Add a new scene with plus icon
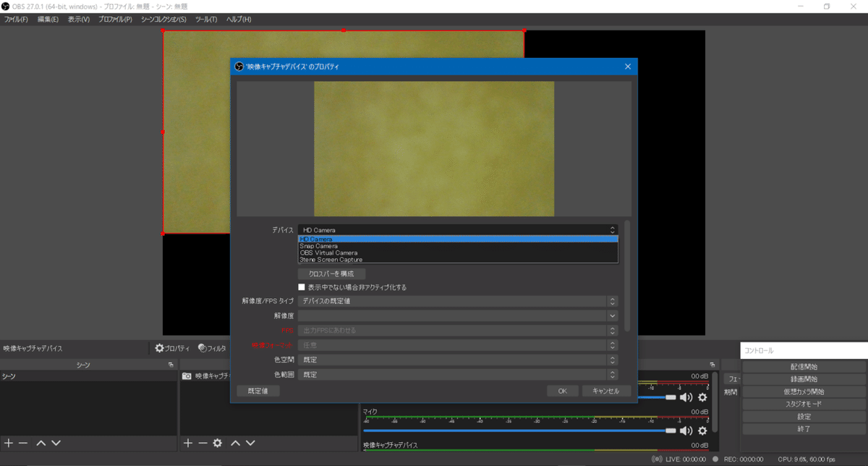 pyautogui.click(x=9, y=443)
